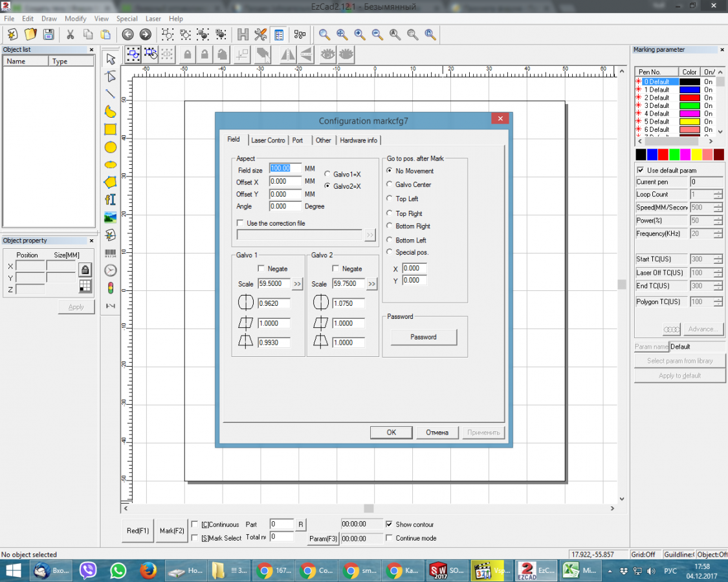Image resolution: width=728 pixels, height=582 pixels.
Task: Click the Field size input field
Action: click(x=285, y=169)
